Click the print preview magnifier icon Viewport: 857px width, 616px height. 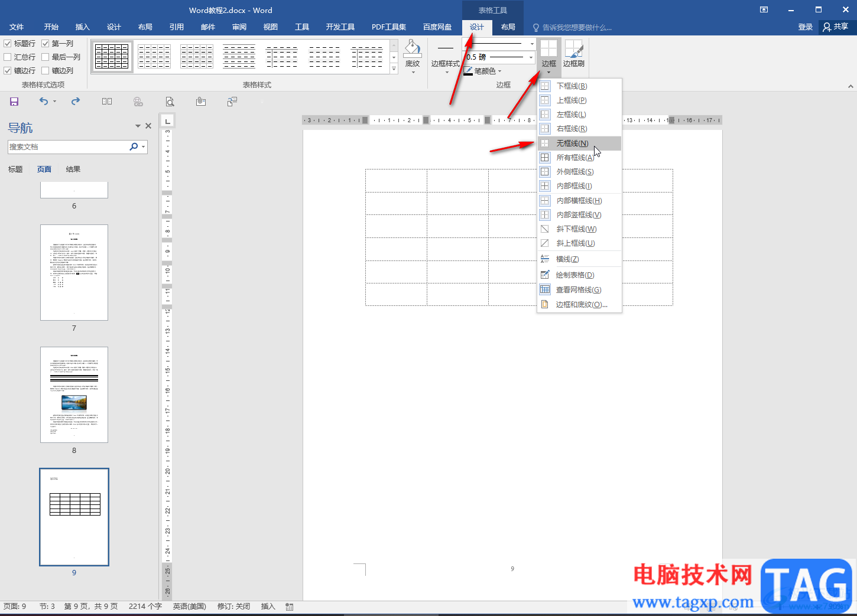pyautogui.click(x=170, y=102)
